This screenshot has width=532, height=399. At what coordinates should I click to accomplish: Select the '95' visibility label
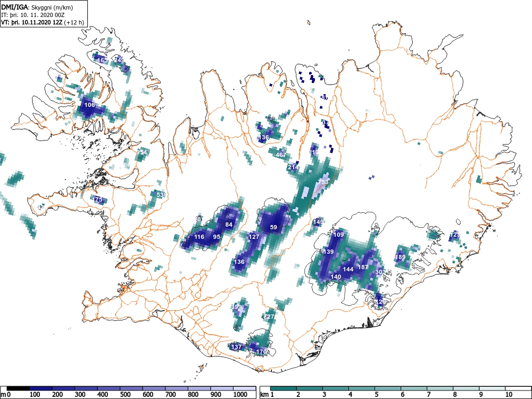coord(217,237)
